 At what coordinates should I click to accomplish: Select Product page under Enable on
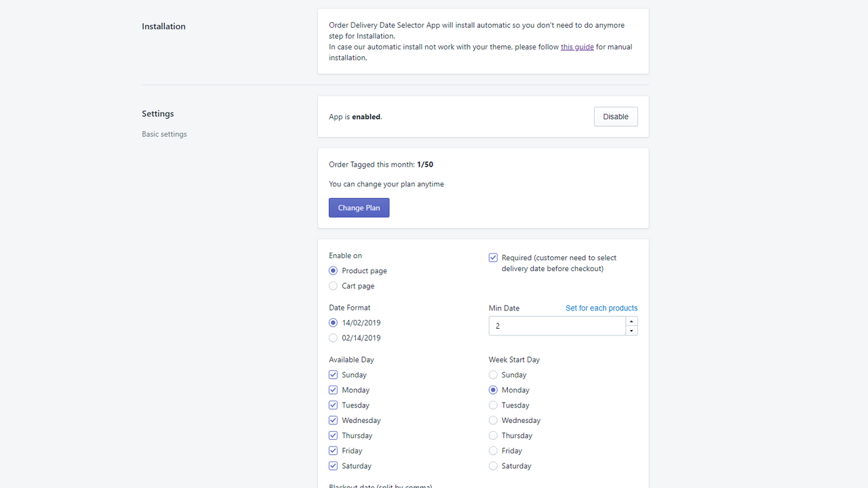[333, 270]
